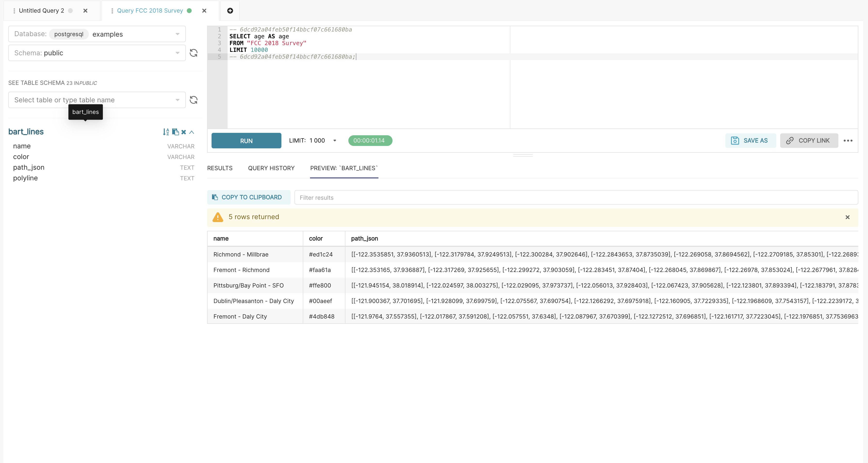Expand the LIMIT 1000 dropdown
Image resolution: width=868 pixels, height=463 pixels.
pos(335,140)
